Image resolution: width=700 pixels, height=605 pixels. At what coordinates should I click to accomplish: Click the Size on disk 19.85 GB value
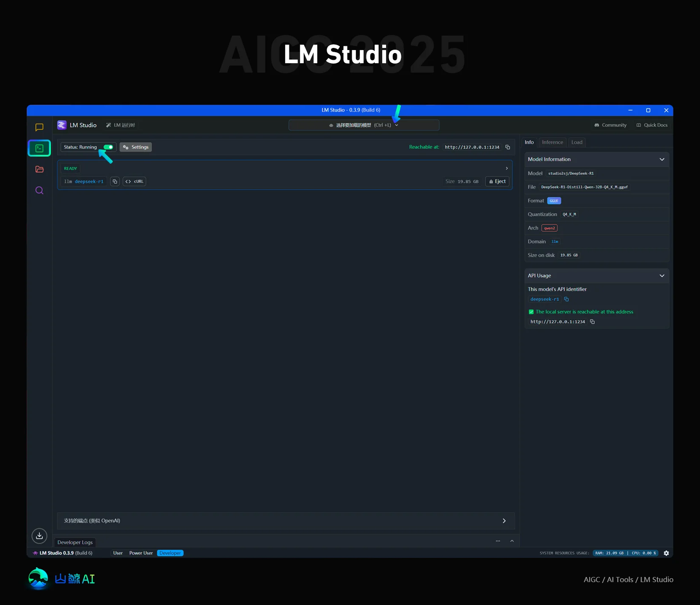569,255
